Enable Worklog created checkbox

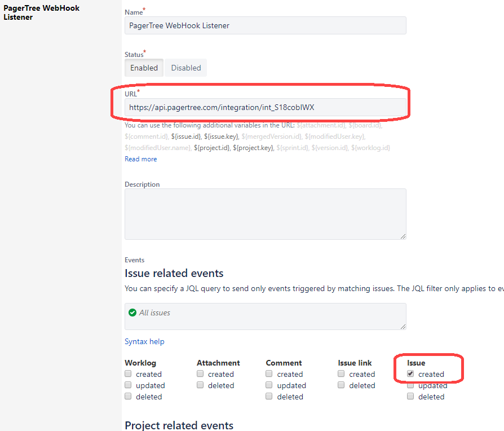click(128, 374)
